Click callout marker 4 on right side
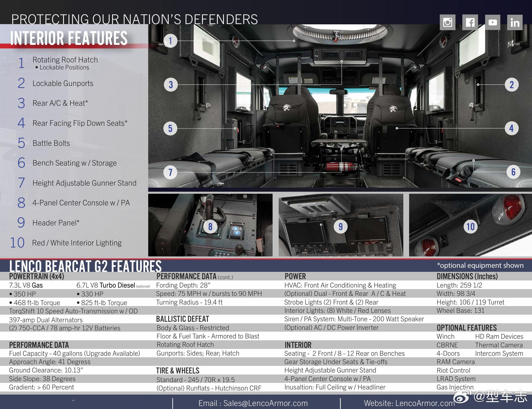532x409 pixels. pyautogui.click(x=511, y=128)
